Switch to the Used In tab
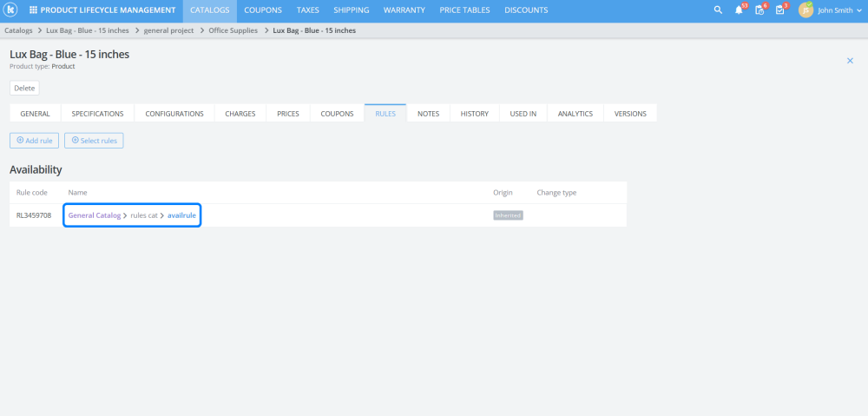Image resolution: width=868 pixels, height=416 pixels. 523,114
